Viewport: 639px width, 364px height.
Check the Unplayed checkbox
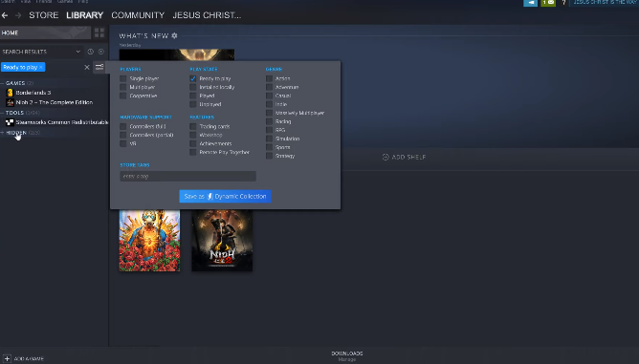[193, 104]
